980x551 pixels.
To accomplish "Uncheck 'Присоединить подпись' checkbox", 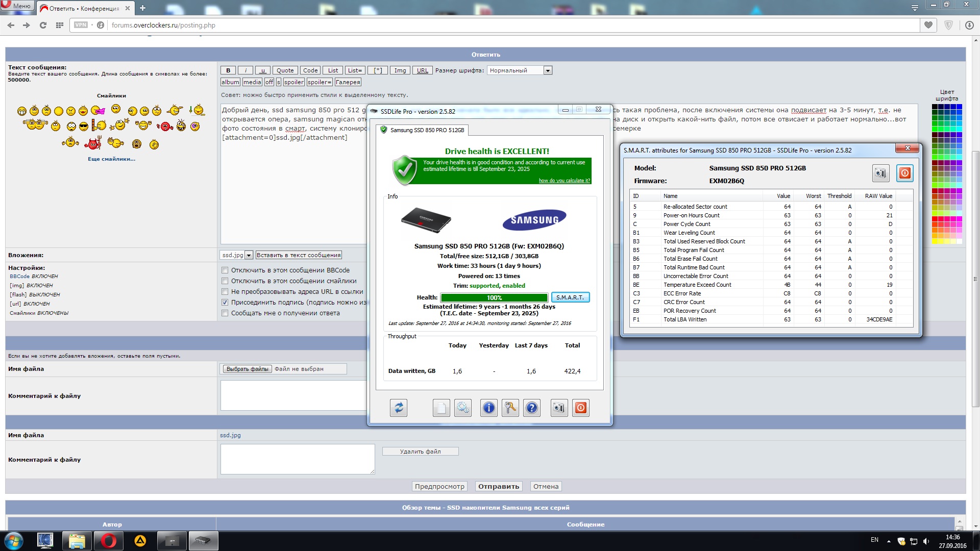I will coord(225,303).
